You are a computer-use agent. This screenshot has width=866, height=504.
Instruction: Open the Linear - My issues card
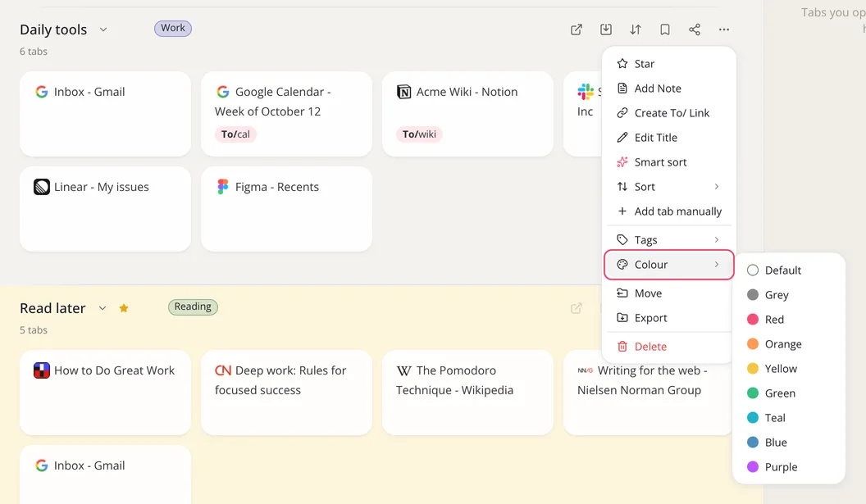click(x=106, y=209)
